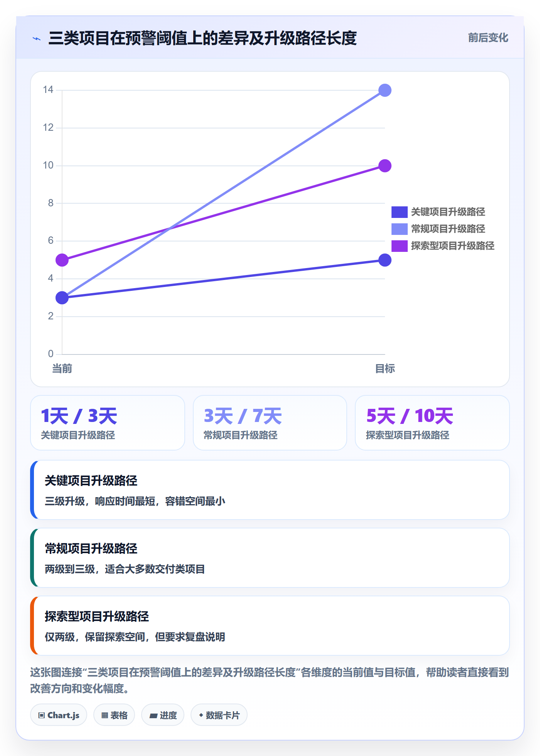540x756 pixels.
Task: Click the description 三级升级，响应时间最短，容错空间最小
Action: [135, 501]
